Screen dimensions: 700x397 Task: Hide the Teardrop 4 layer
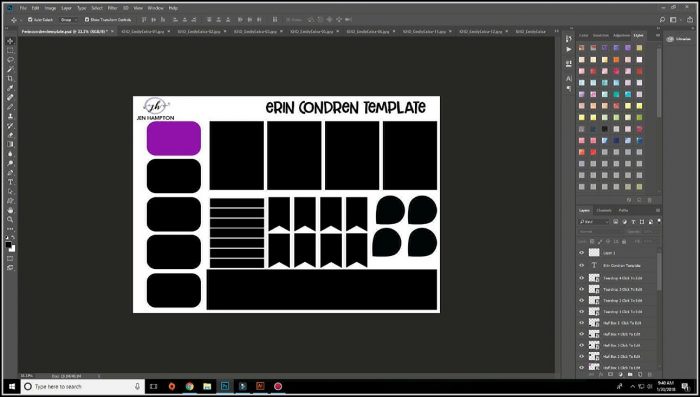582,278
